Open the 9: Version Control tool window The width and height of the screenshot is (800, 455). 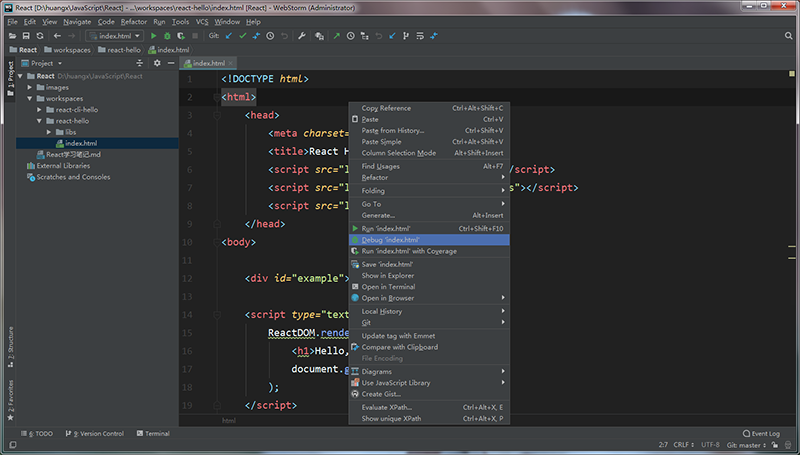pos(95,434)
